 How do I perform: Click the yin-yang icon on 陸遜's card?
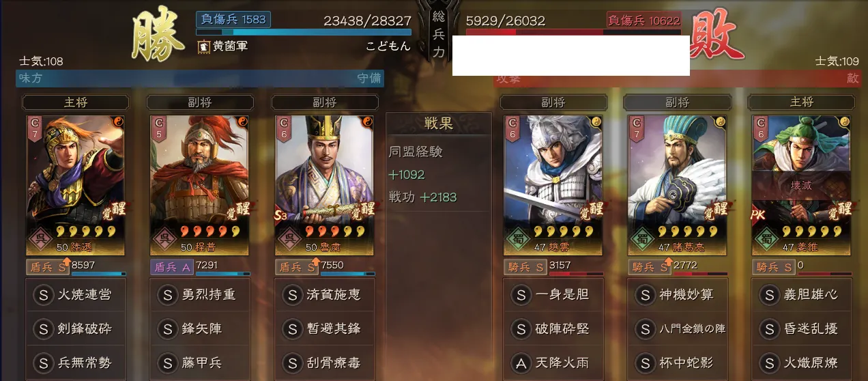pyautogui.click(x=117, y=122)
